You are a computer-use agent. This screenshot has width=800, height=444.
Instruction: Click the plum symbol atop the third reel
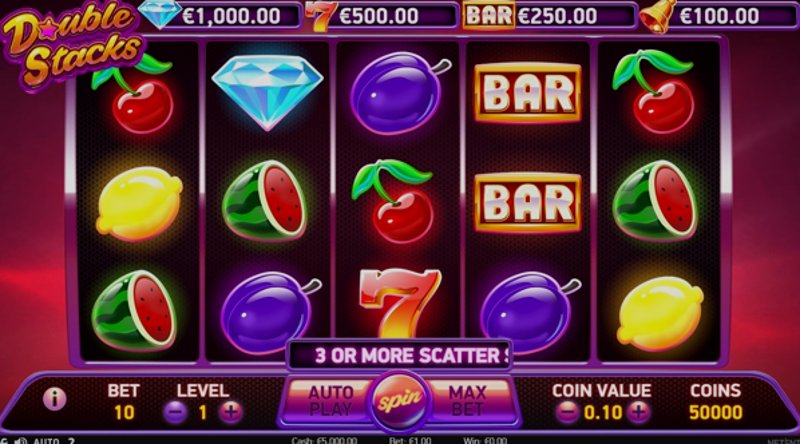399,92
